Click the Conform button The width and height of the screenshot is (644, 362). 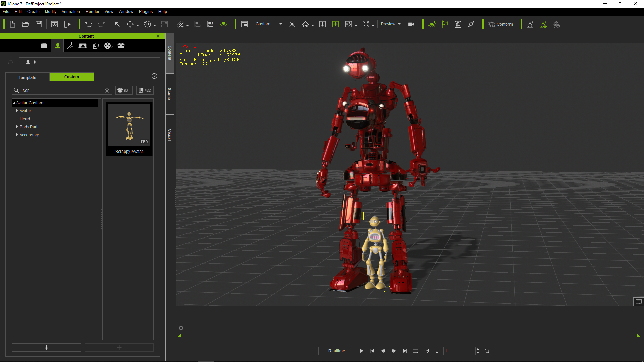500,24
